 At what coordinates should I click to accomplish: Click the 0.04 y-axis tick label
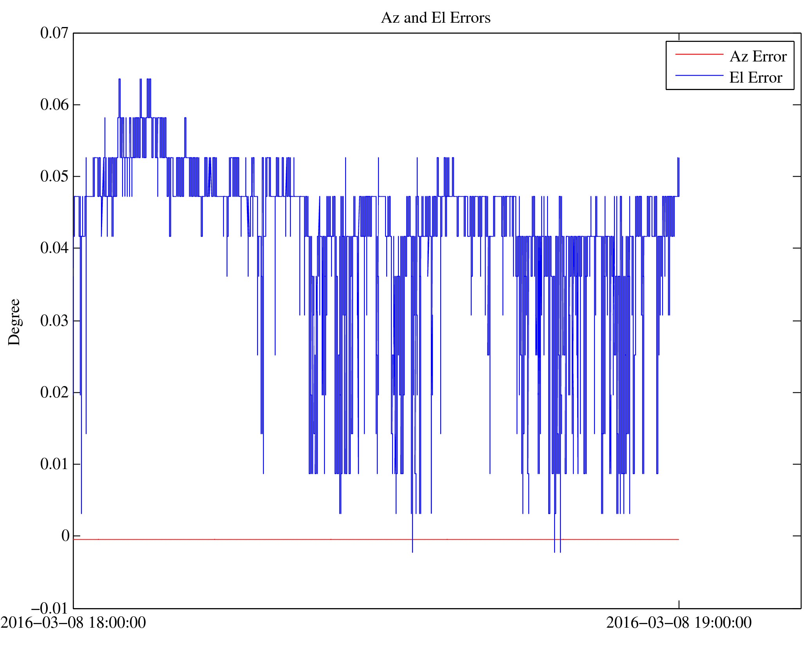[54, 248]
